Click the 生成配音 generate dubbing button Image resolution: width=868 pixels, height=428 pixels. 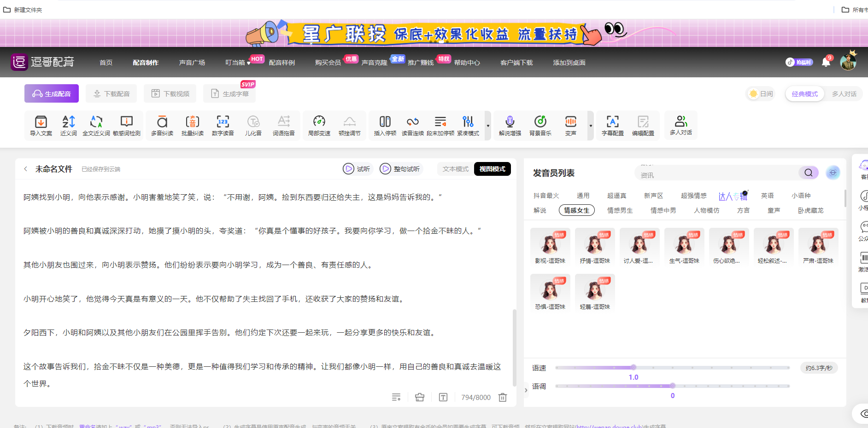click(x=51, y=93)
